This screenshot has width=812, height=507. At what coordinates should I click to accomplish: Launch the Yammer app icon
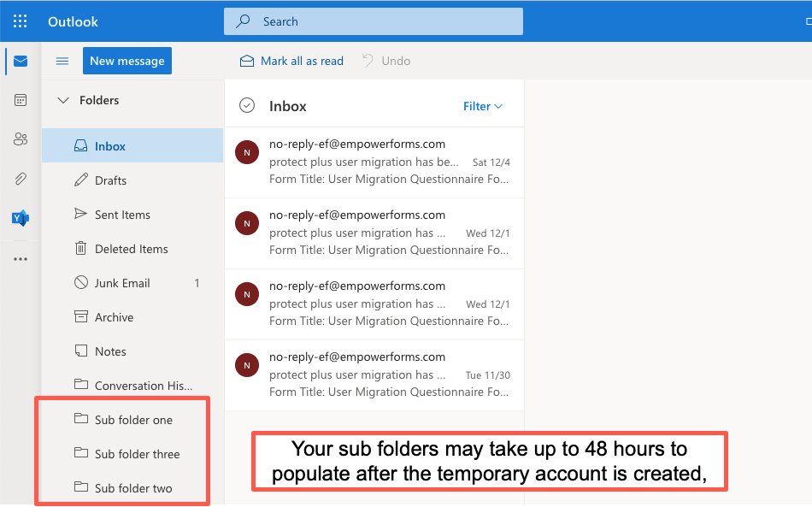[x=21, y=218]
